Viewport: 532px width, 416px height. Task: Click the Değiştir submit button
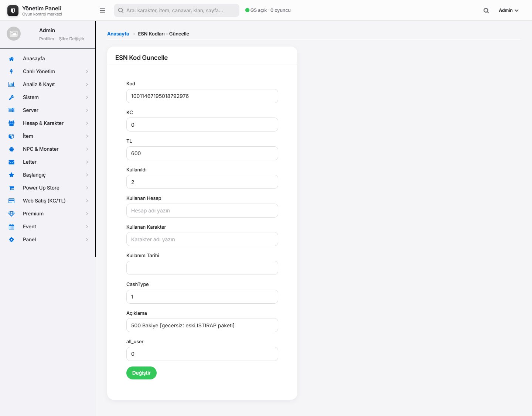[x=141, y=373]
